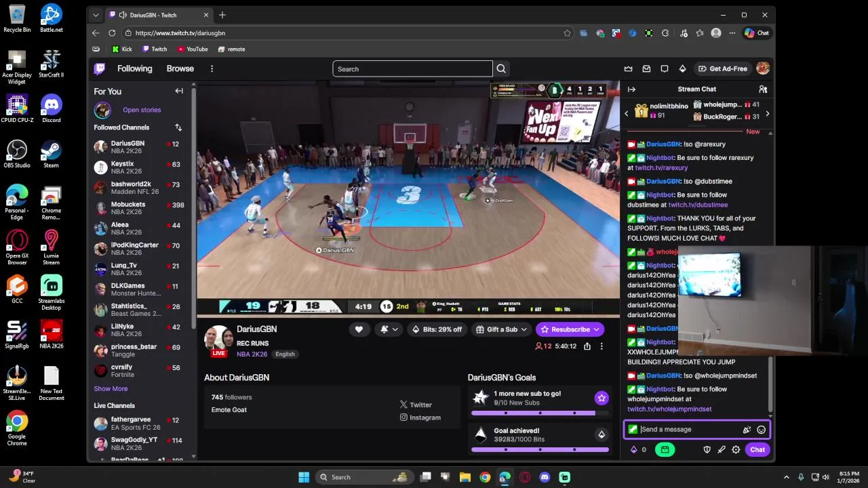Open Keystix in followed channels
Screen dimensions: 868x488
[x=143, y=168]
